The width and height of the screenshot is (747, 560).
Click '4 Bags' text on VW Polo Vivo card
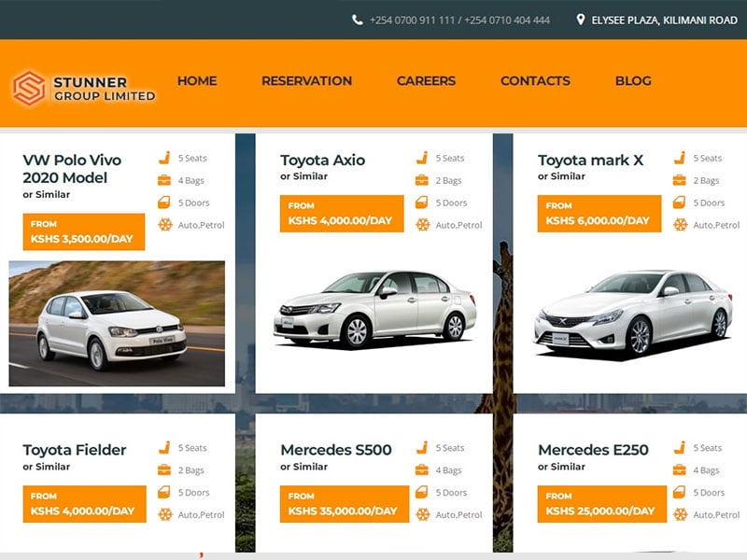tap(191, 180)
